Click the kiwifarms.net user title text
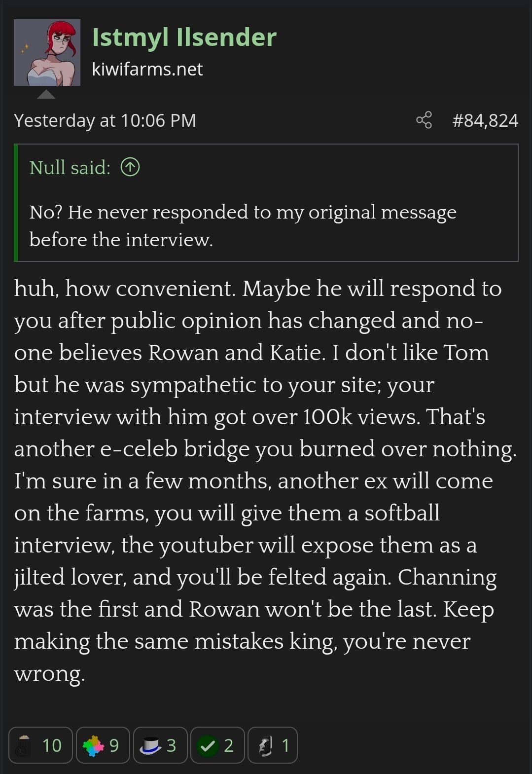This screenshot has height=774, width=532. [147, 70]
